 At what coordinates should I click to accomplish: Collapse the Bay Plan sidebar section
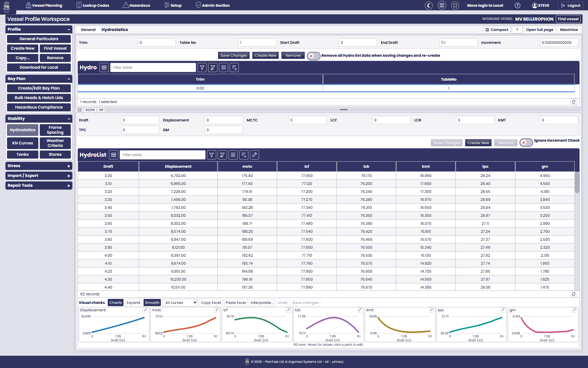pos(69,79)
